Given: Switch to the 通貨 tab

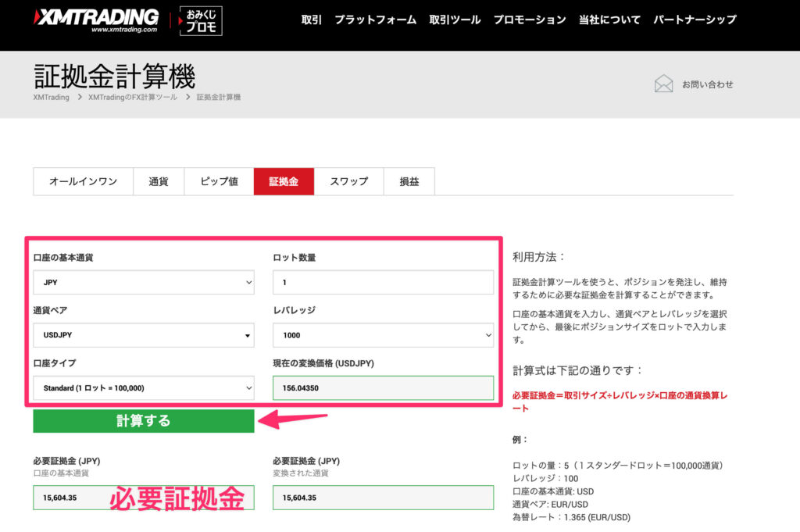Looking at the screenshot, I should click(x=159, y=180).
